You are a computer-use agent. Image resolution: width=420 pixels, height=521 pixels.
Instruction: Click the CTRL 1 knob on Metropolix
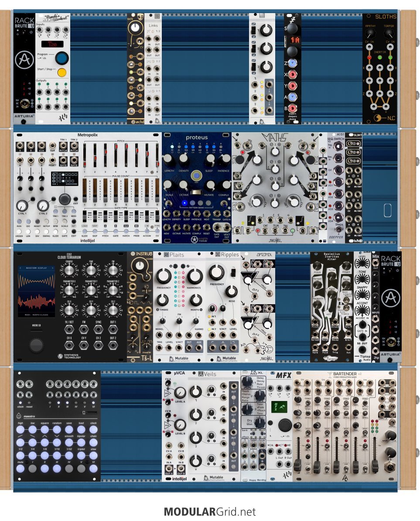click(x=22, y=206)
